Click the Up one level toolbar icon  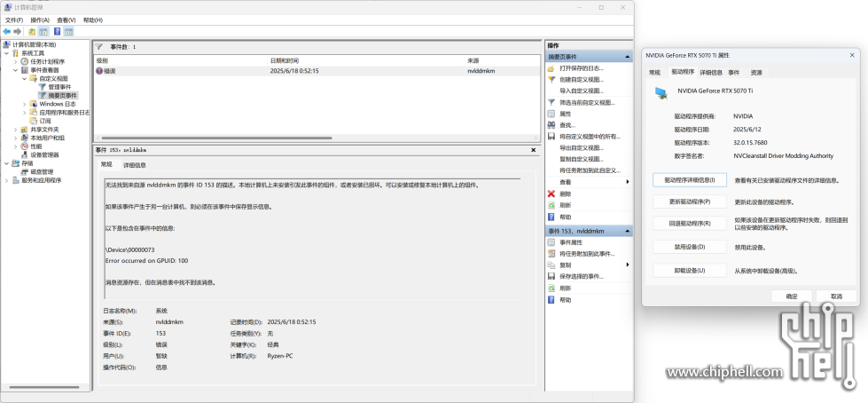(x=32, y=32)
